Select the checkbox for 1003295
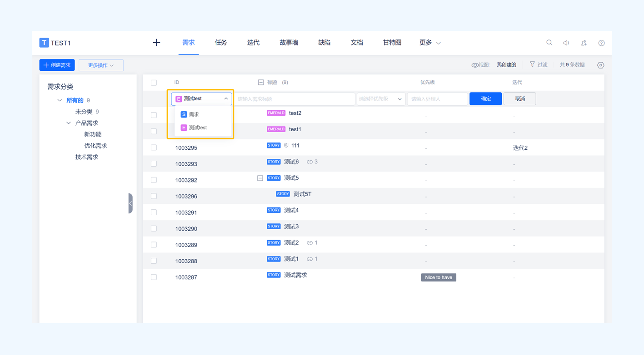 click(x=154, y=148)
